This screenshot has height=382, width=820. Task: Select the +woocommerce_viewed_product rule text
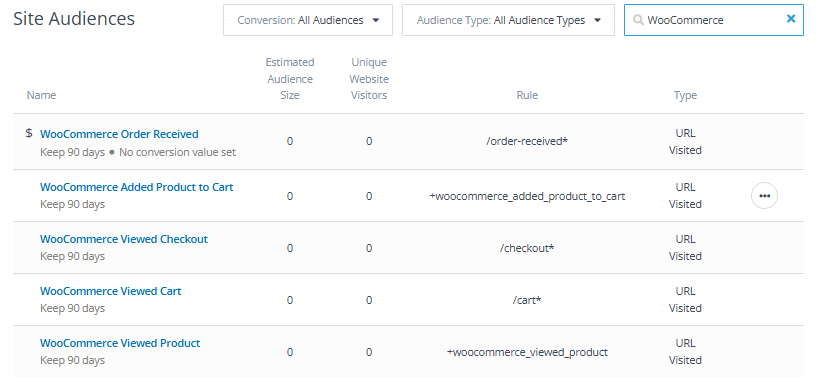tap(527, 352)
